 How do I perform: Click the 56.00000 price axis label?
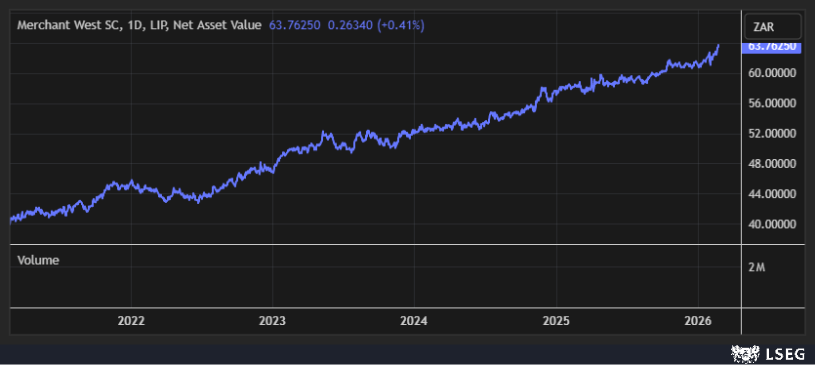pyautogui.click(x=772, y=103)
